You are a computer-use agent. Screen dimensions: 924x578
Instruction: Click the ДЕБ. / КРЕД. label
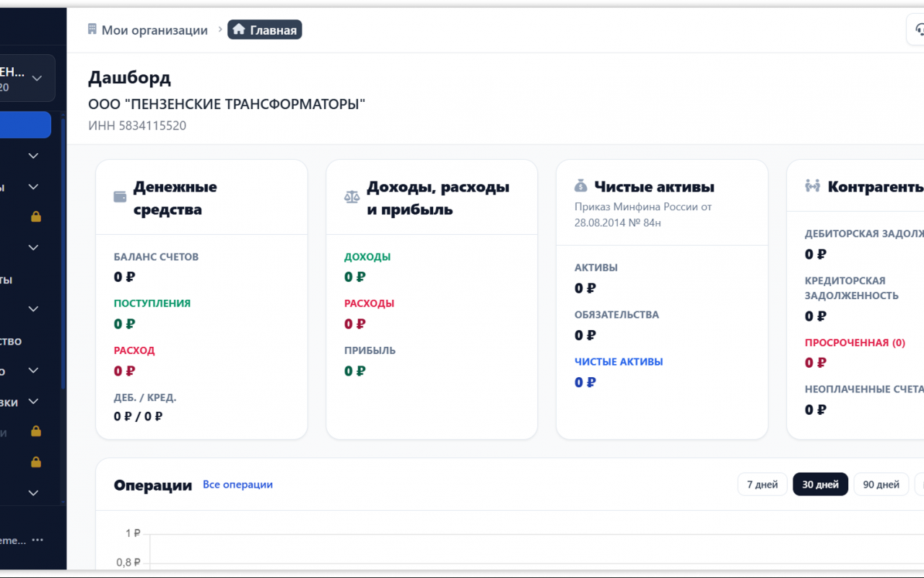coord(145,397)
